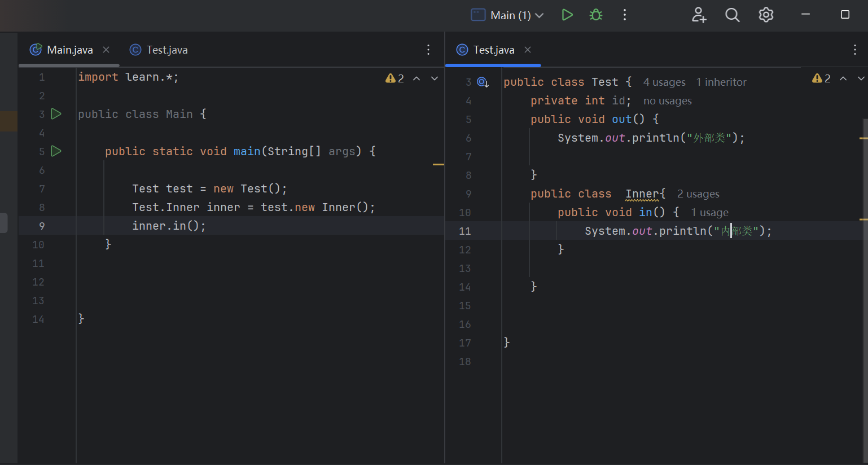Close the right Test.java tab
The height and width of the screenshot is (465, 868).
click(x=528, y=50)
